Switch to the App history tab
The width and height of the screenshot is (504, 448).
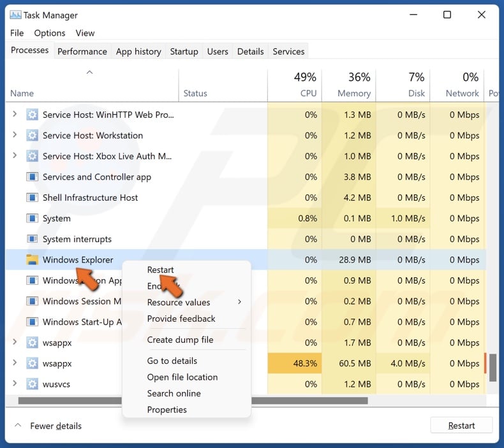point(138,52)
